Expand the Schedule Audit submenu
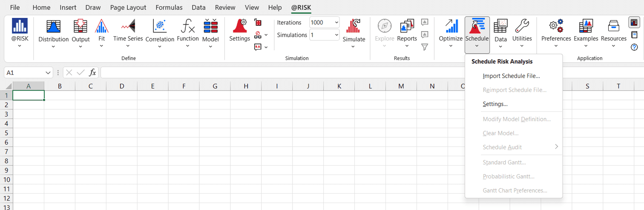Image resolution: width=644 pixels, height=210 pixels. click(556, 147)
